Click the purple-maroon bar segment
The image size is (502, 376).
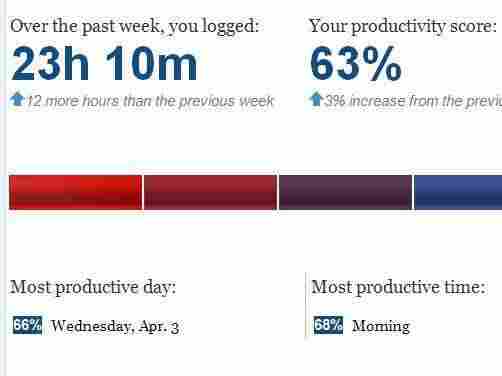[x=345, y=192]
